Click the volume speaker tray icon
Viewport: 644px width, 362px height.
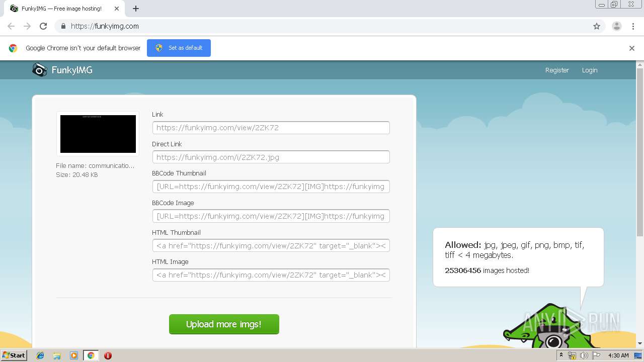[584, 355]
